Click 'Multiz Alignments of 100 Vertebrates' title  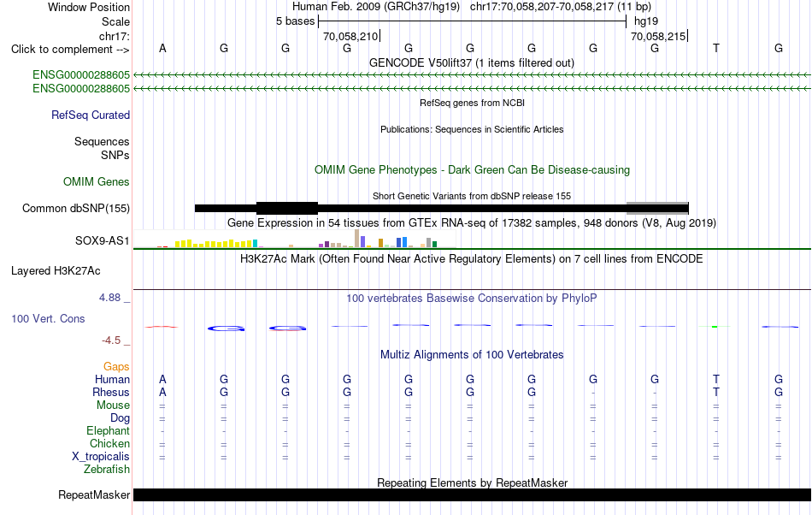[472, 355]
